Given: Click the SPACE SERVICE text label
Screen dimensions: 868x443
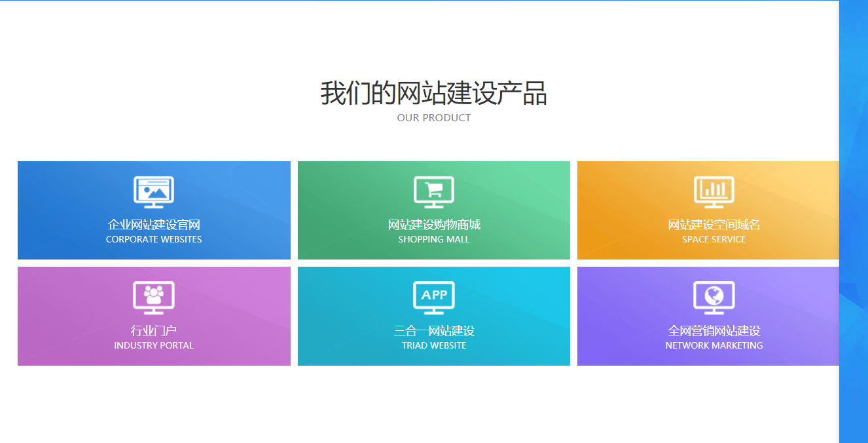Looking at the screenshot, I should tap(713, 239).
